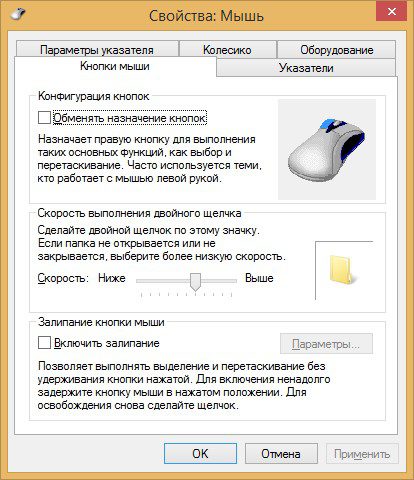Click the double-click speed slider handle
Image resolution: width=414 pixels, height=480 pixels.
(195, 282)
